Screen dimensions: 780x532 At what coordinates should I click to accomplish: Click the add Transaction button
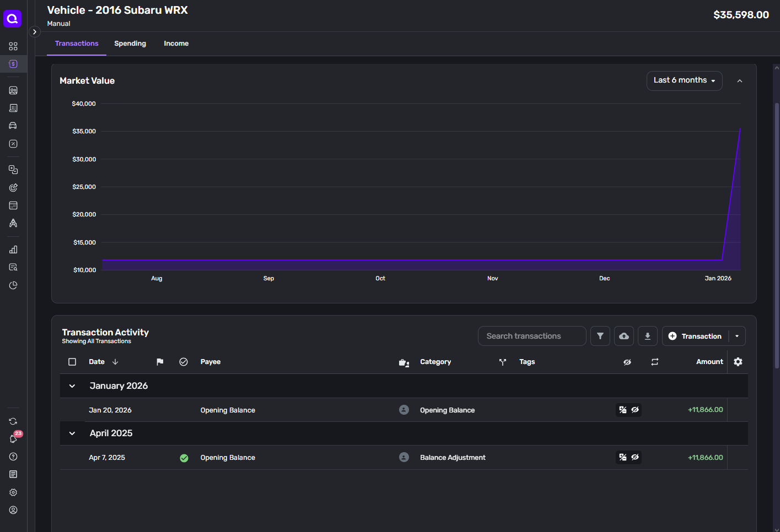click(x=695, y=336)
